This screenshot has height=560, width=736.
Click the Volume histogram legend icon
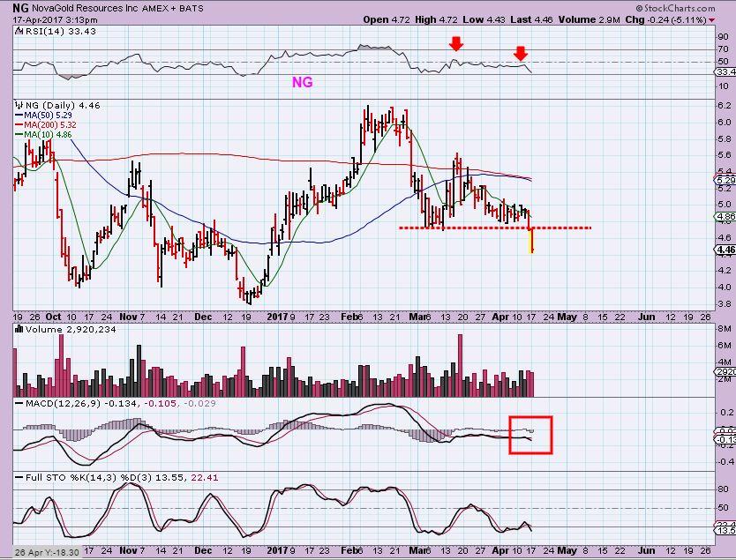19,329
